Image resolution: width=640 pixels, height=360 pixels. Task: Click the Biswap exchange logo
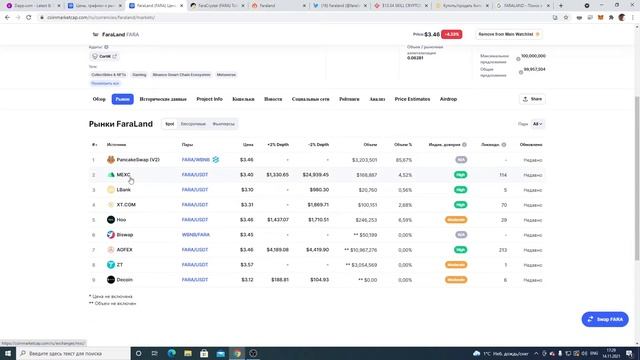pyautogui.click(x=111, y=235)
